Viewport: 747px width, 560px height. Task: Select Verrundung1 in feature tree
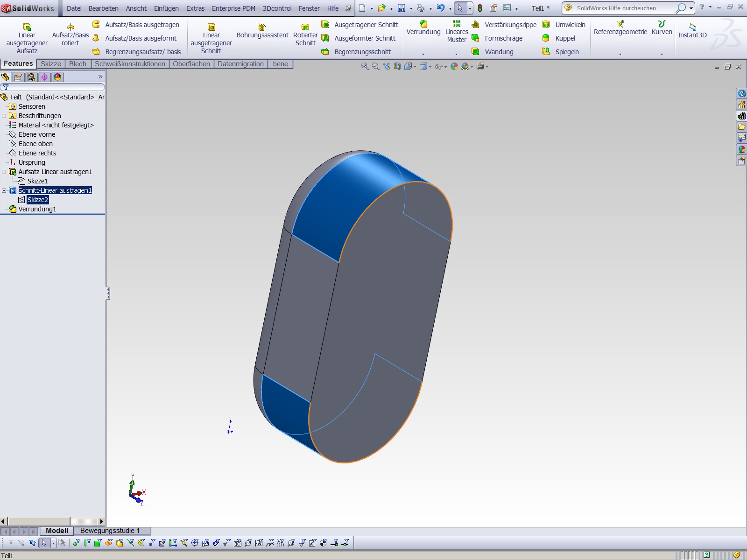pos(37,209)
